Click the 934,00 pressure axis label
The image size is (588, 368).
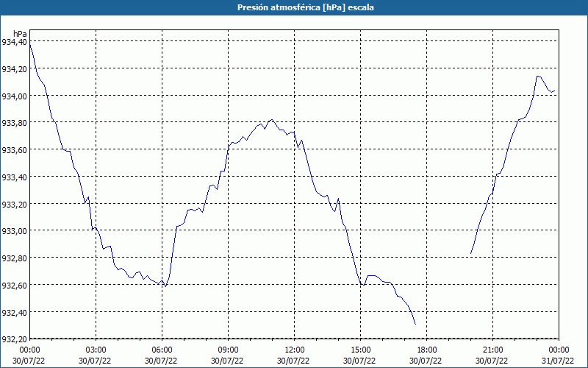pos(15,96)
